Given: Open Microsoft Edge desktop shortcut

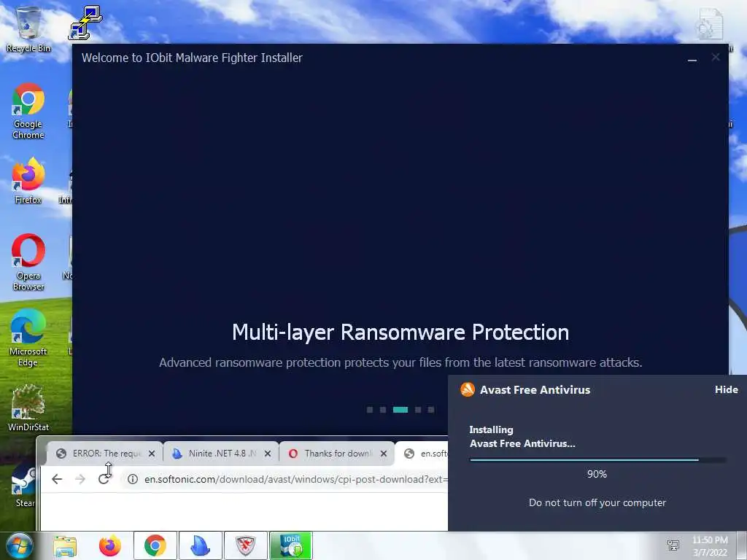Looking at the screenshot, I should 28,338.
